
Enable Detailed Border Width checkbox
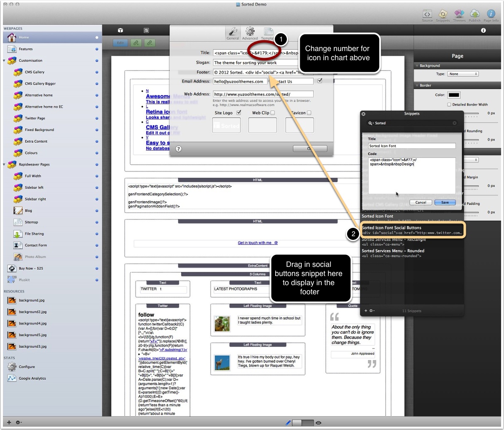[x=449, y=105]
